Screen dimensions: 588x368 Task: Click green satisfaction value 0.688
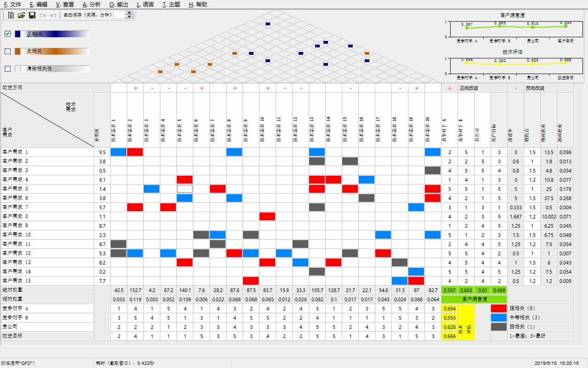tap(499, 290)
